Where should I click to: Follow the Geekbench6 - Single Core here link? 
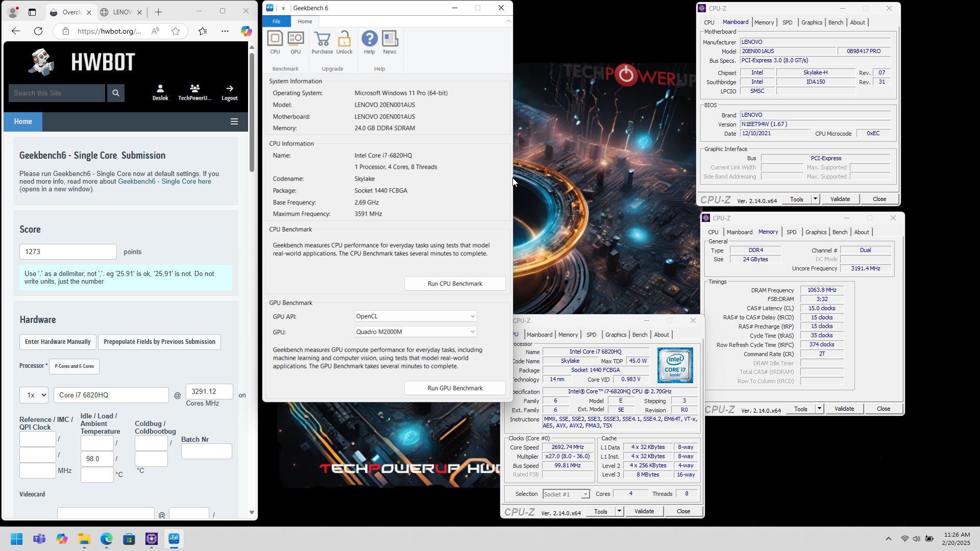click(x=164, y=181)
